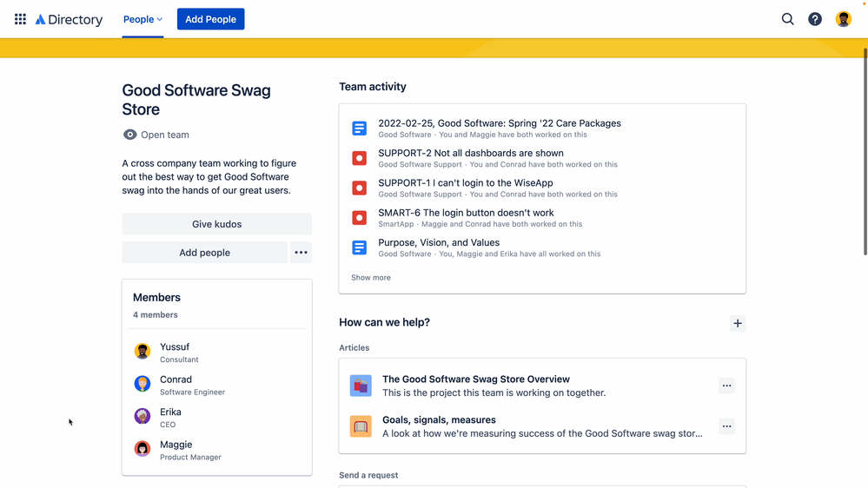Open Purpose, Vision, and Values page
The height and width of the screenshot is (488, 868).
pos(439,243)
